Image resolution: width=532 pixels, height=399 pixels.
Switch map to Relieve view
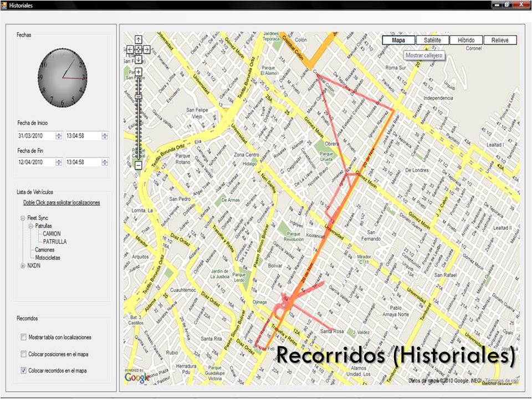click(500, 40)
